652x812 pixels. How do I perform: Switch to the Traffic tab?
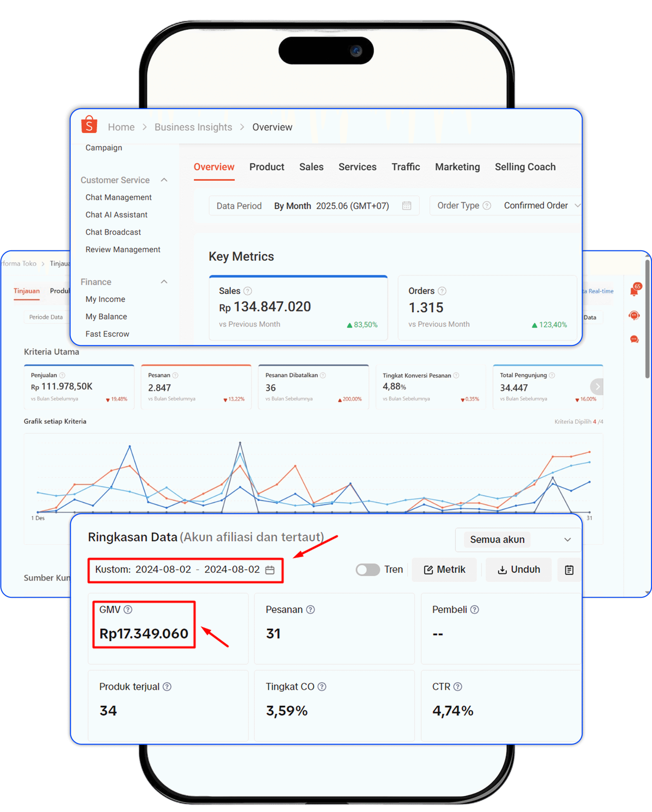pyautogui.click(x=406, y=167)
